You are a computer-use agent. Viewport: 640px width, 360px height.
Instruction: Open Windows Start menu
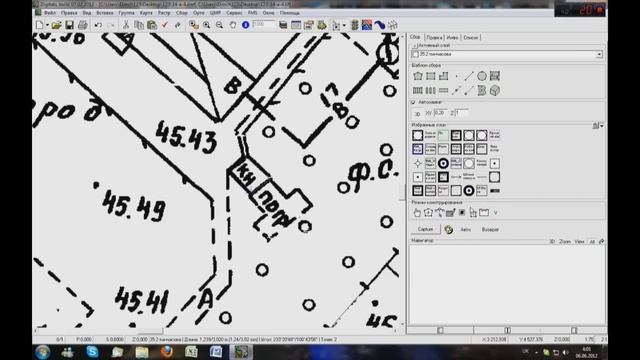[x=43, y=352]
